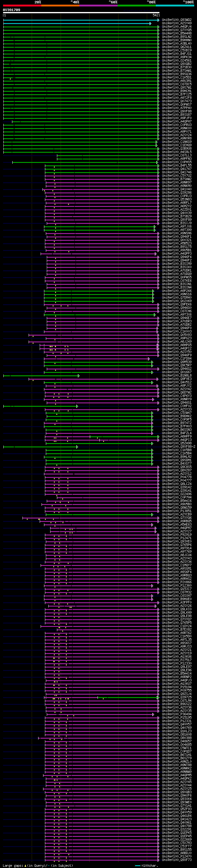Select hit label UniRef100_Q93WE0
The height and width of the screenshot is (868, 197).
pos(177,803)
